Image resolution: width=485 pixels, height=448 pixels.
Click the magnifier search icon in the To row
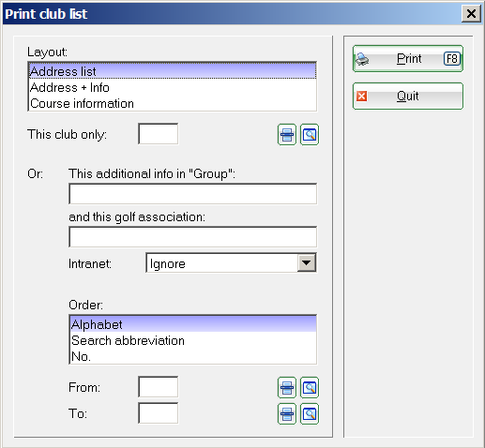(x=310, y=413)
